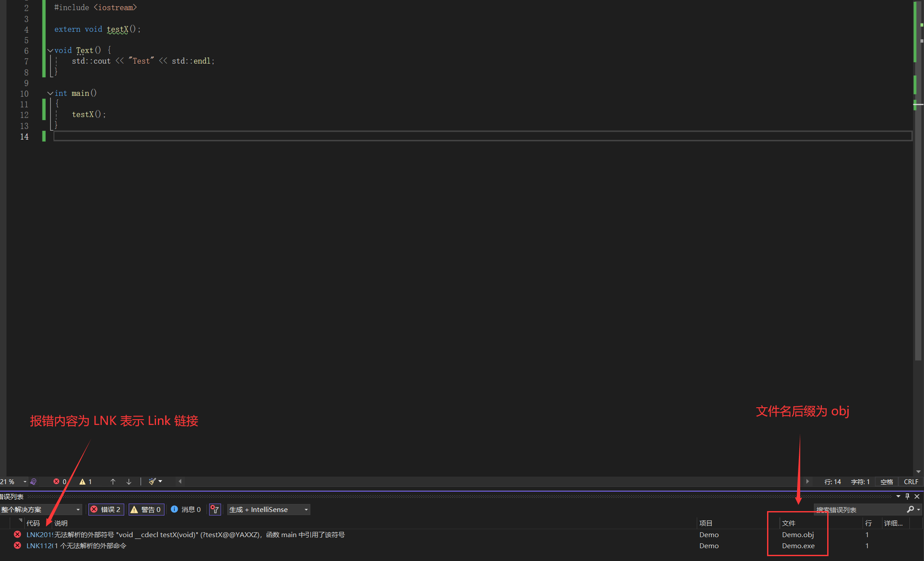Click the IntelliSense health indicator icon
Viewport: 924px width, 561px height.
(34, 481)
